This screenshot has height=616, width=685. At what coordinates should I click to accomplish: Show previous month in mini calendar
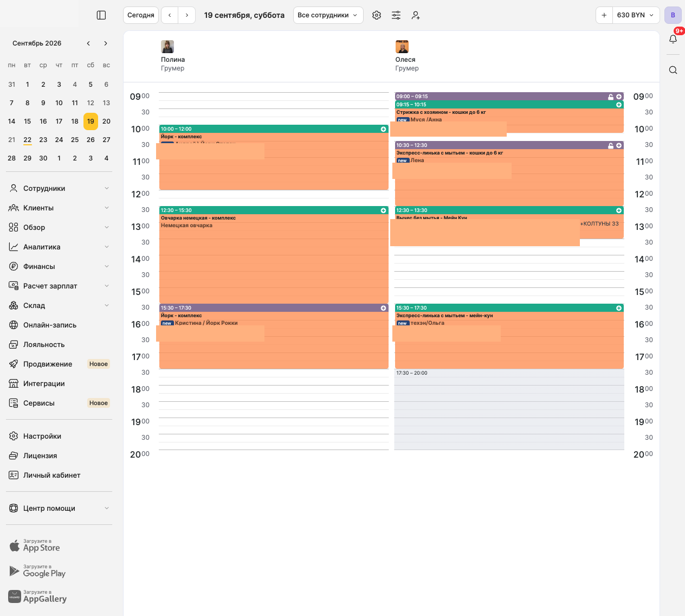point(88,43)
